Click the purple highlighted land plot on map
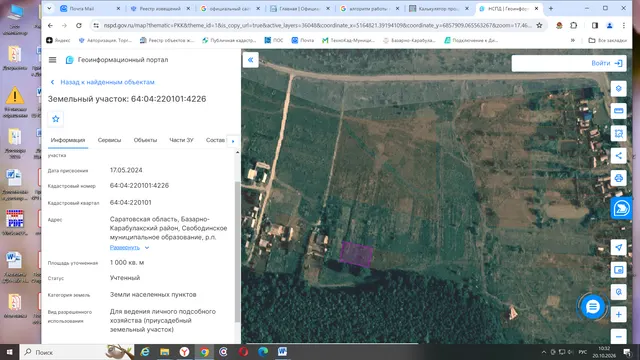Screen dimensions: 640x360 coord(356,254)
